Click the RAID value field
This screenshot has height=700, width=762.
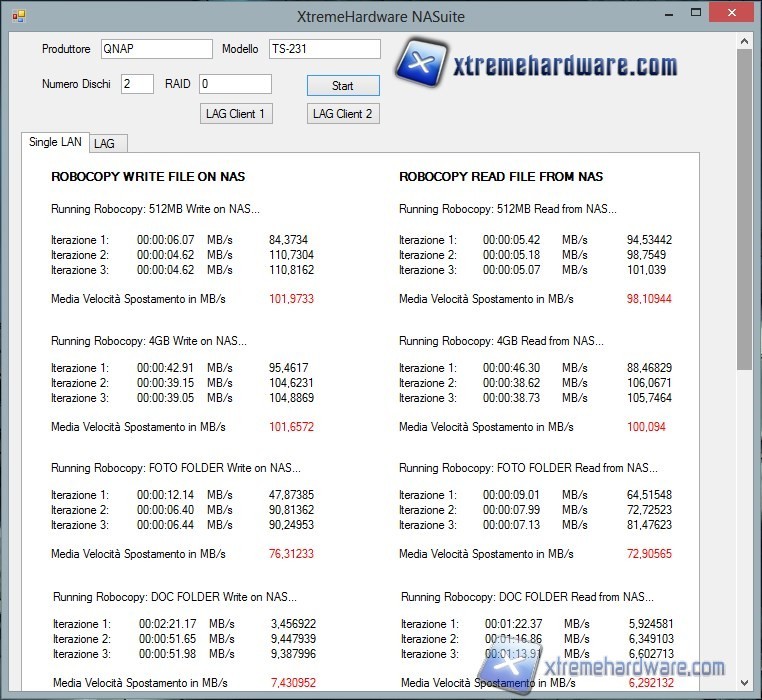[x=235, y=84]
